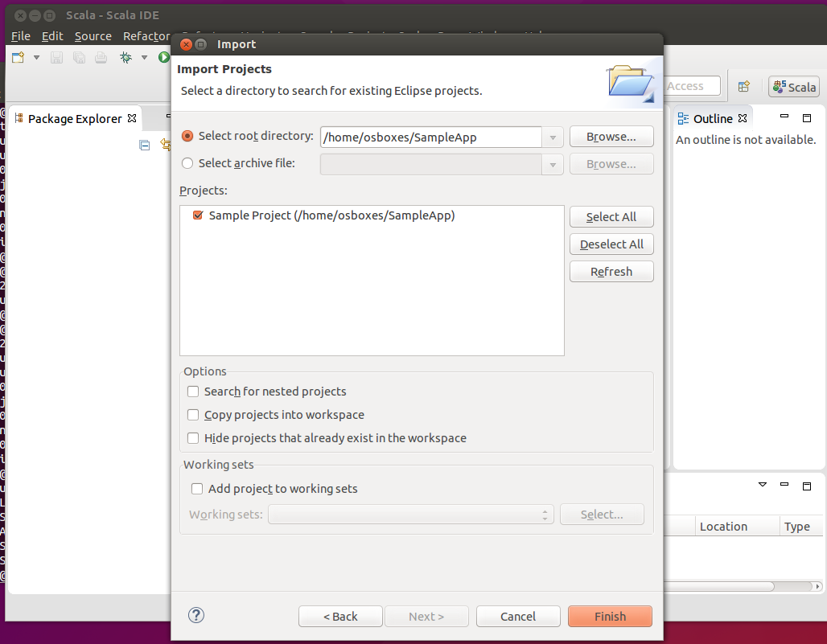Click the Cancel button

coord(518,616)
